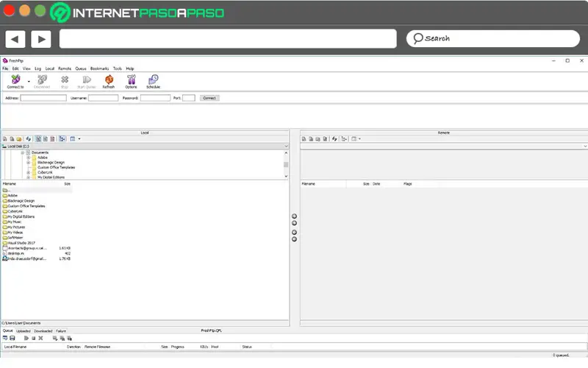
Task: Open the Log menu
Action: tap(38, 68)
